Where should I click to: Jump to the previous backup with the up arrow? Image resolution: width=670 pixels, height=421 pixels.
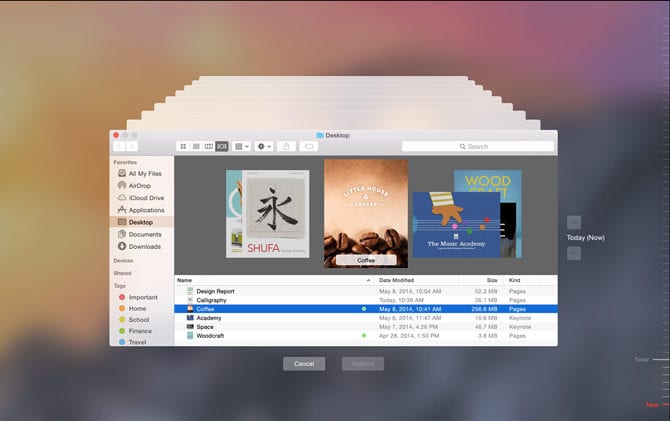[573, 222]
